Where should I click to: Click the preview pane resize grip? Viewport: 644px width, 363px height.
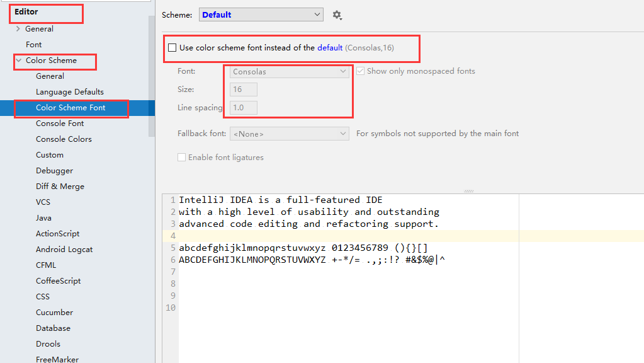click(x=468, y=191)
